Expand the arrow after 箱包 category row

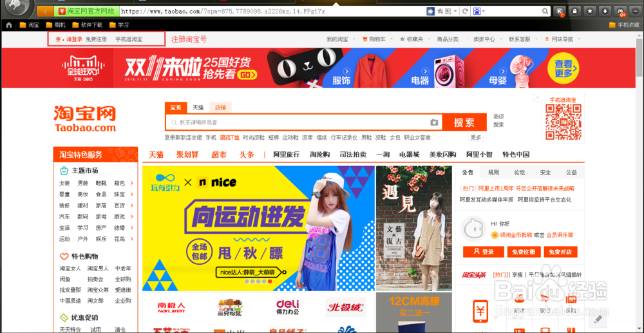click(x=132, y=183)
